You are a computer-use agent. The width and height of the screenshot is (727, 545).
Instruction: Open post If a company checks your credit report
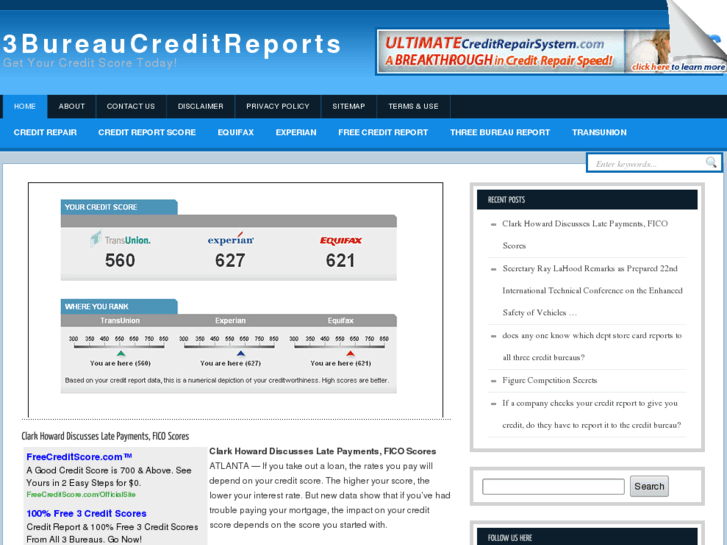click(591, 414)
